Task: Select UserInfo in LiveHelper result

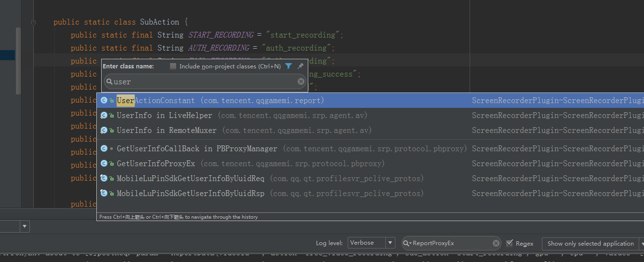Action: point(164,116)
